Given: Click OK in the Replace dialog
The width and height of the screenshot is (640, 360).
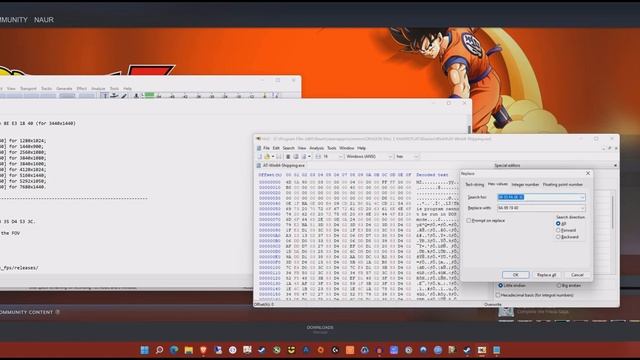Looking at the screenshot, I should click(516, 275).
